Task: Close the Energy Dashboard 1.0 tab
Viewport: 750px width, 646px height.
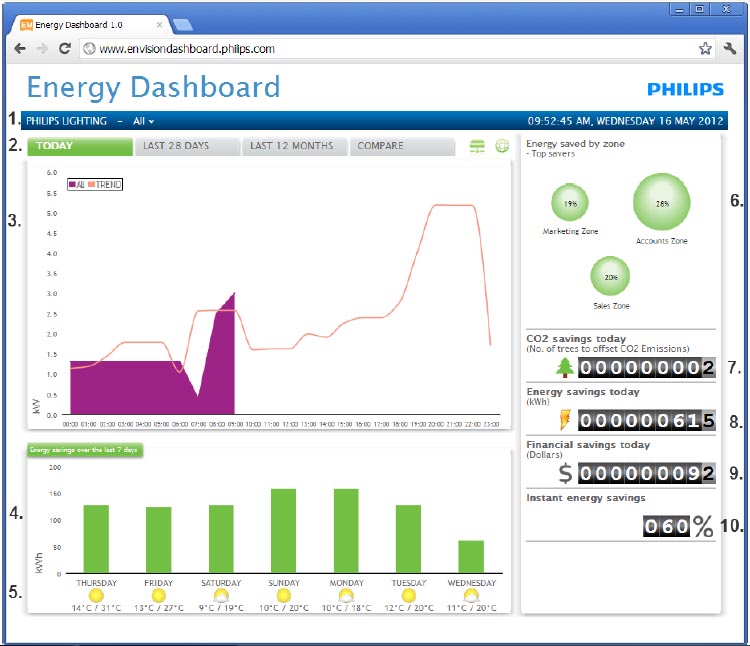Action: [159, 24]
